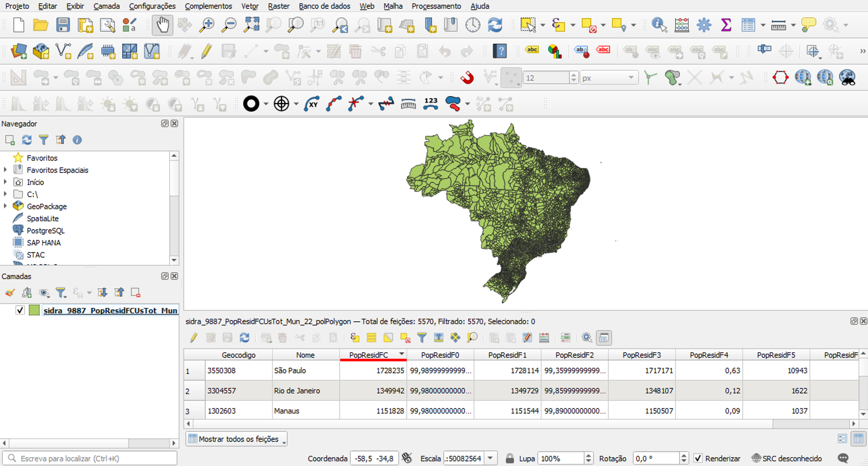Click the green layer symbol color swatch
868x466 pixels.
pyautogui.click(x=34, y=310)
